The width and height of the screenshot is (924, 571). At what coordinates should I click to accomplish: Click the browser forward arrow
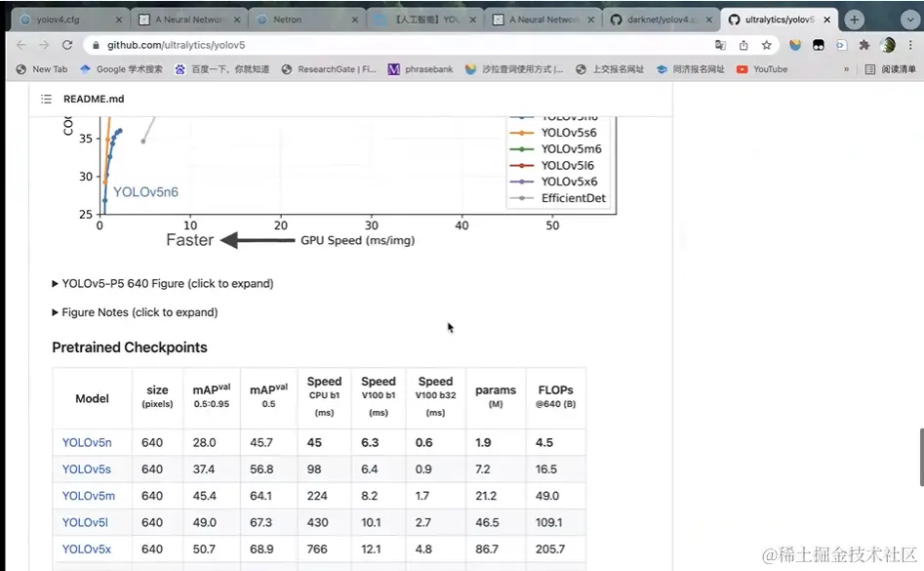coord(44,45)
